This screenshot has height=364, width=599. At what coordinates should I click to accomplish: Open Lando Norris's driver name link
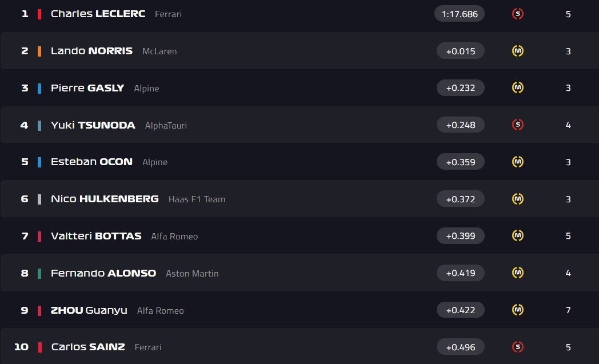[91, 51]
